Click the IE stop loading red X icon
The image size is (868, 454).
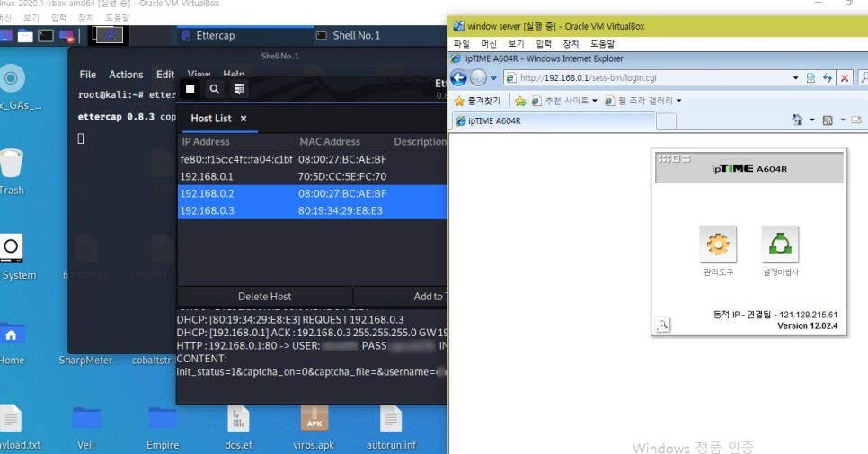point(845,78)
